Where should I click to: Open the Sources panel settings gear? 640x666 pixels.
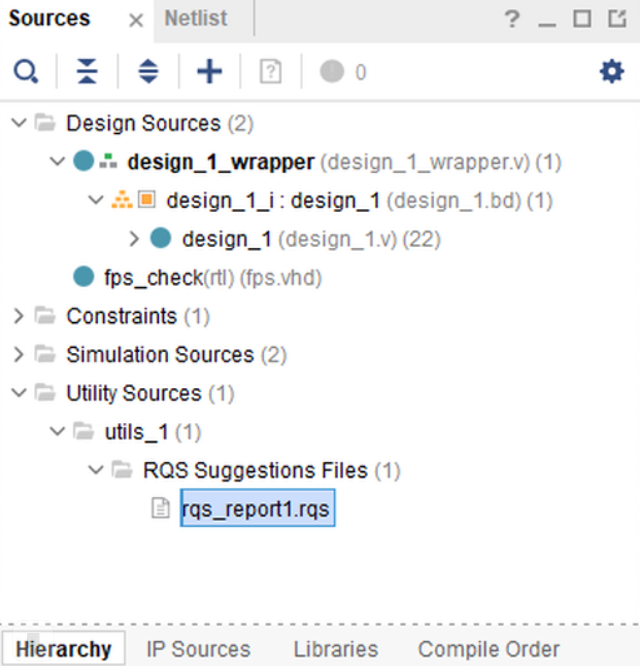point(611,71)
